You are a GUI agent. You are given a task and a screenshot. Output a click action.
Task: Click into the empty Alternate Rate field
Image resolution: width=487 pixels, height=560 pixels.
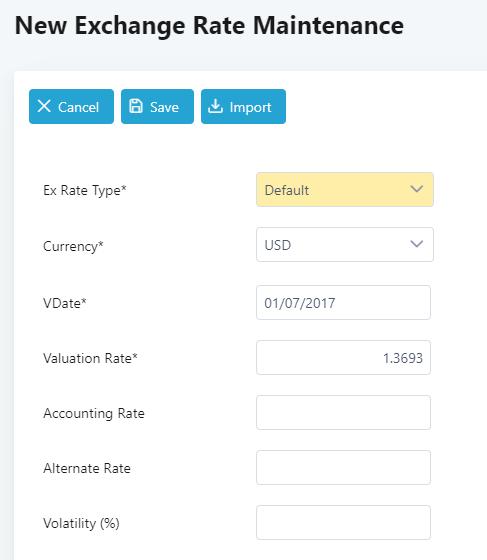pos(343,468)
